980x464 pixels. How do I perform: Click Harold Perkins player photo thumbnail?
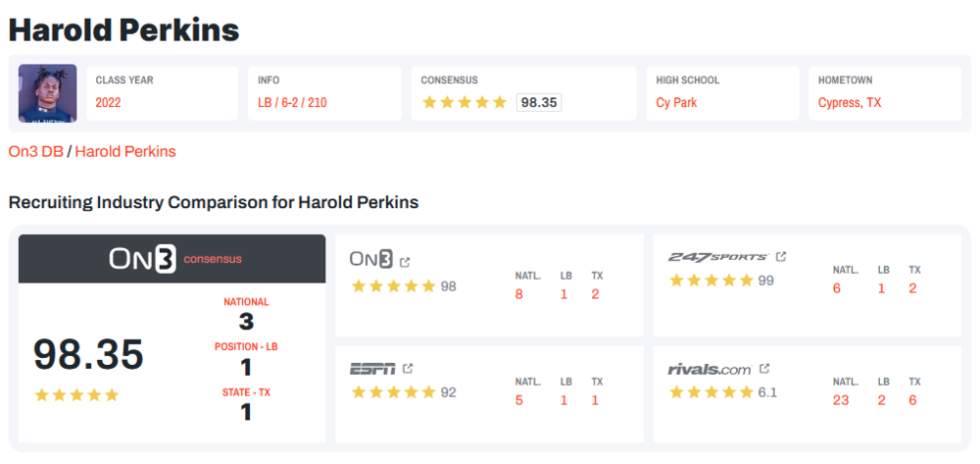47,93
